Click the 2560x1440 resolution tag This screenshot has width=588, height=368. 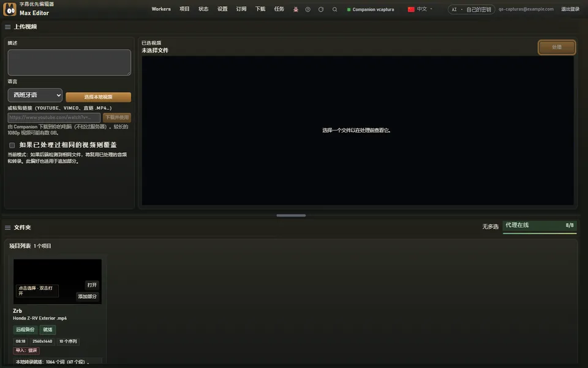point(42,342)
